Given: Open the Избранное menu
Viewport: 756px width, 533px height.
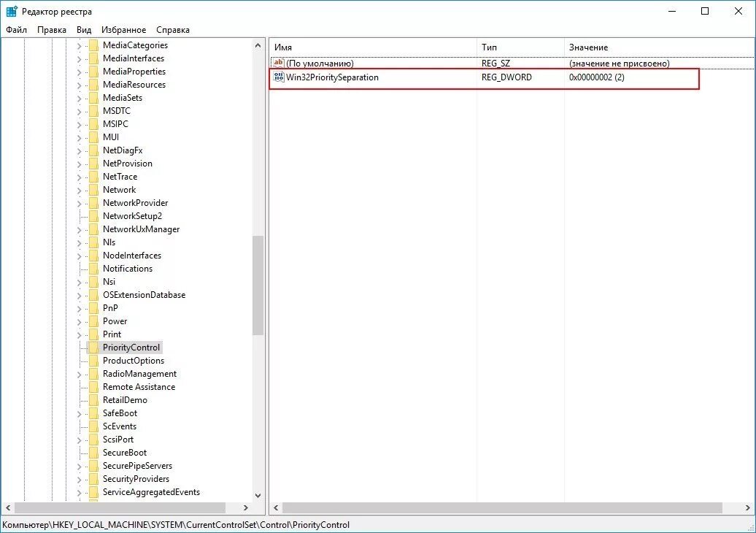Looking at the screenshot, I should (x=123, y=30).
